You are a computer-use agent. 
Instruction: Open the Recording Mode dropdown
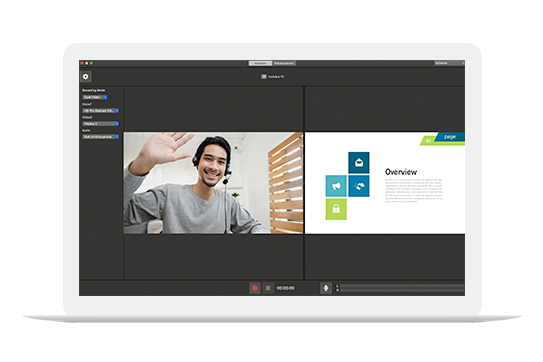[95, 97]
